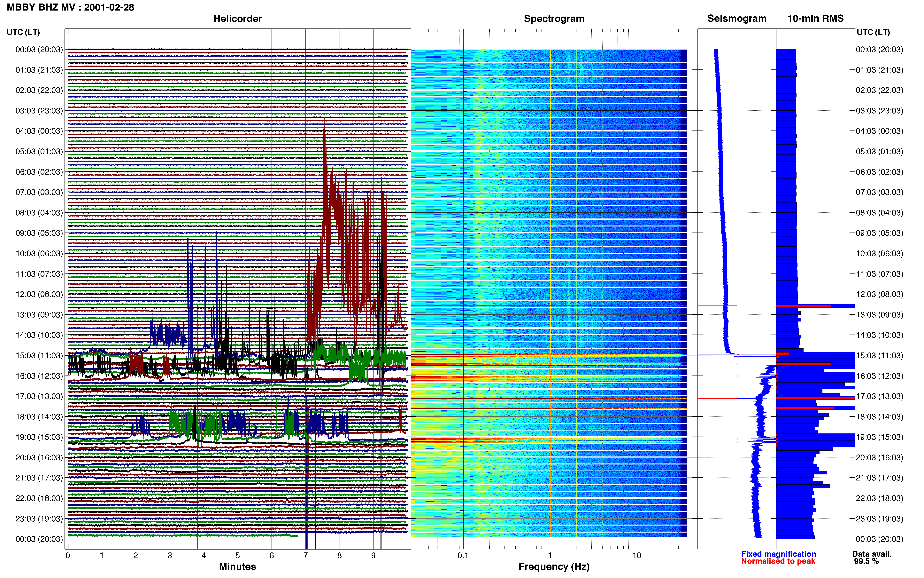This screenshot has height=578, width=924.
Task: Select left time label '09:03 (05:03)'
Action: pos(39,233)
